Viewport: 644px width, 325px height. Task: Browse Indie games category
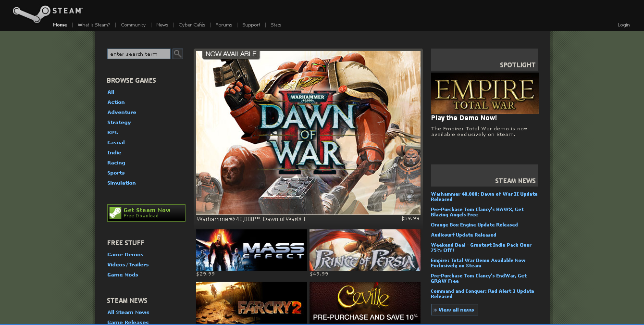(114, 152)
